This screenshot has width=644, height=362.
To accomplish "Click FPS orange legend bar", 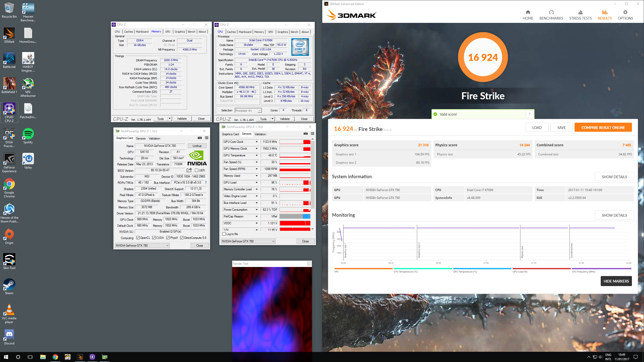I will (363, 268).
